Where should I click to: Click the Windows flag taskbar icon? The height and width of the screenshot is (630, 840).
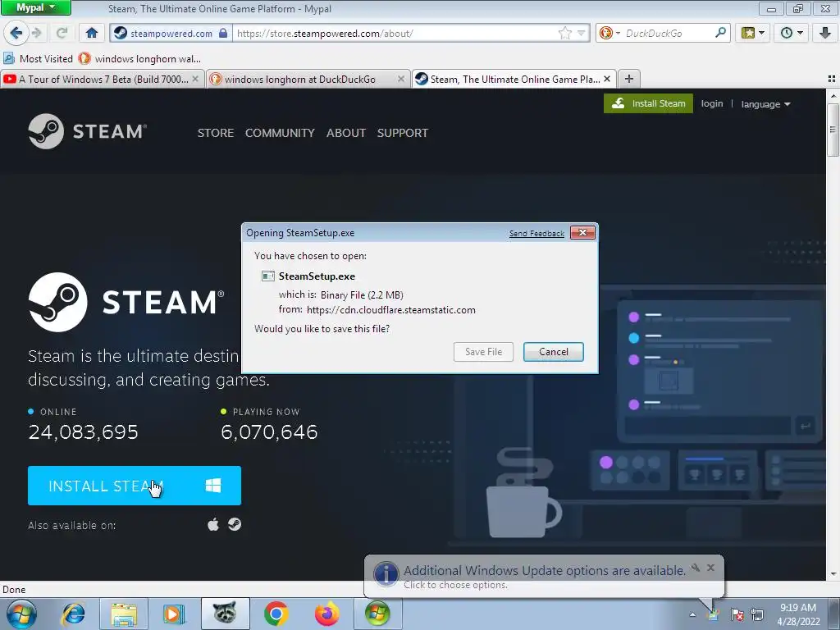[377, 614]
